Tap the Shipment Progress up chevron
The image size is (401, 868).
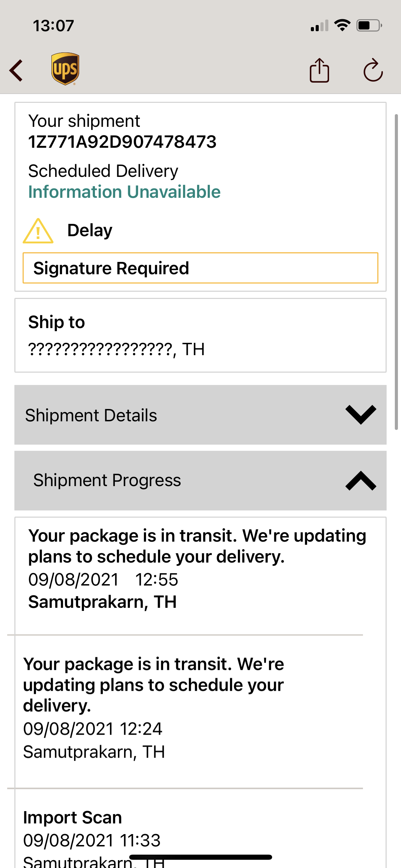pos(361,481)
